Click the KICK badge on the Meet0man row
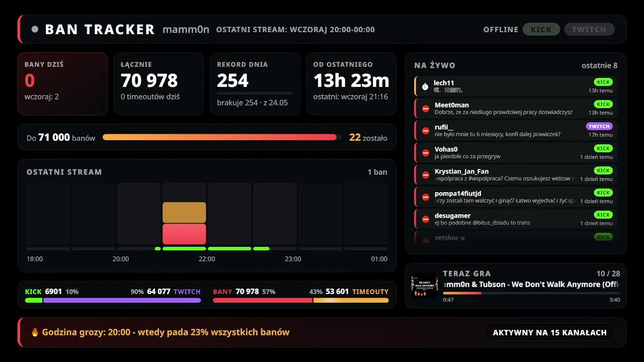This screenshot has width=644, height=362. pyautogui.click(x=603, y=104)
